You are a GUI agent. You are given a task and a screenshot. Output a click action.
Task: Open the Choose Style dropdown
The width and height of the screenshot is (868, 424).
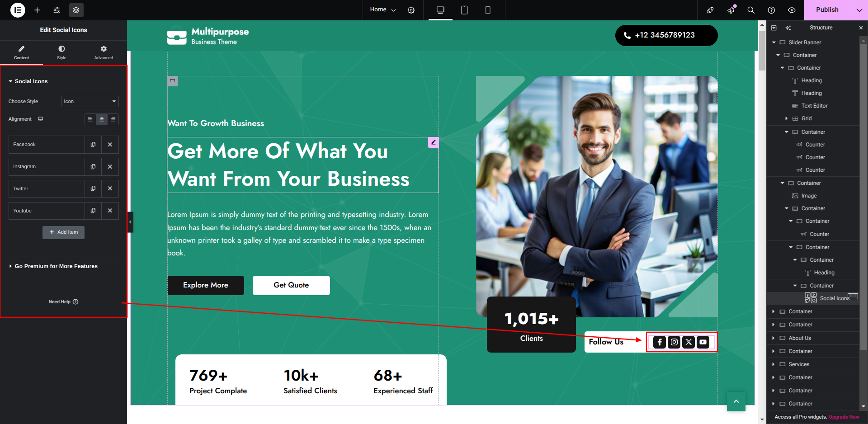click(x=90, y=101)
